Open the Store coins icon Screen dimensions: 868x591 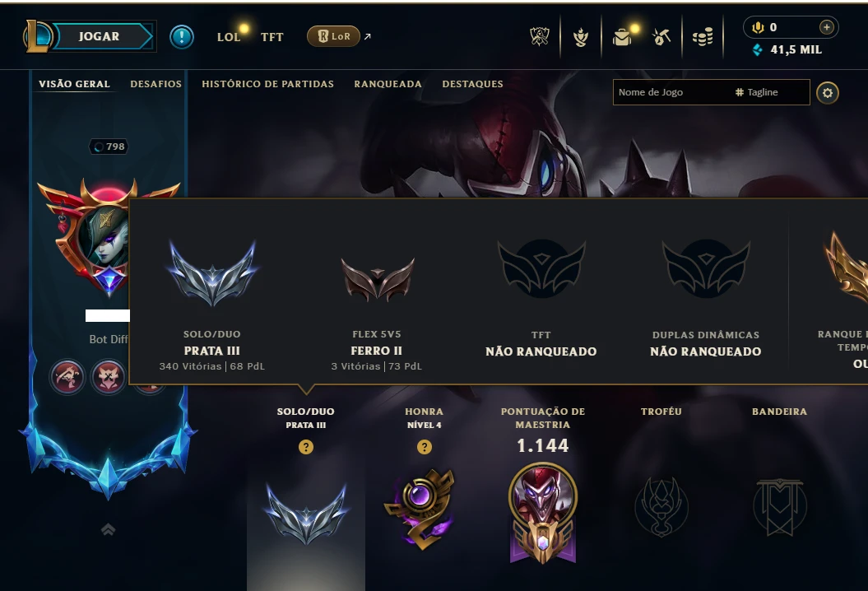(703, 37)
